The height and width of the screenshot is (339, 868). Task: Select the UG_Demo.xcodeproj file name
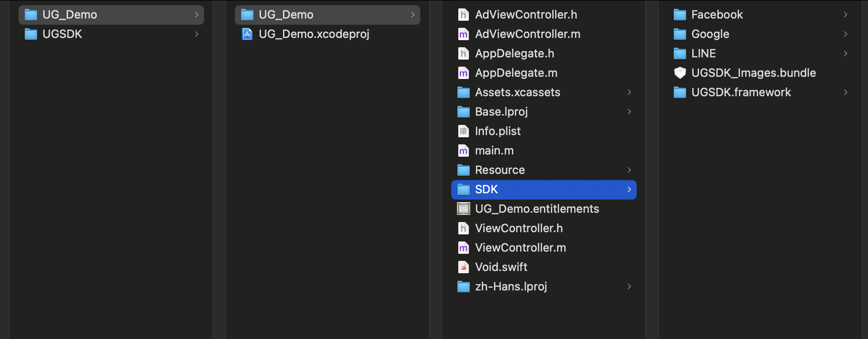tap(314, 34)
